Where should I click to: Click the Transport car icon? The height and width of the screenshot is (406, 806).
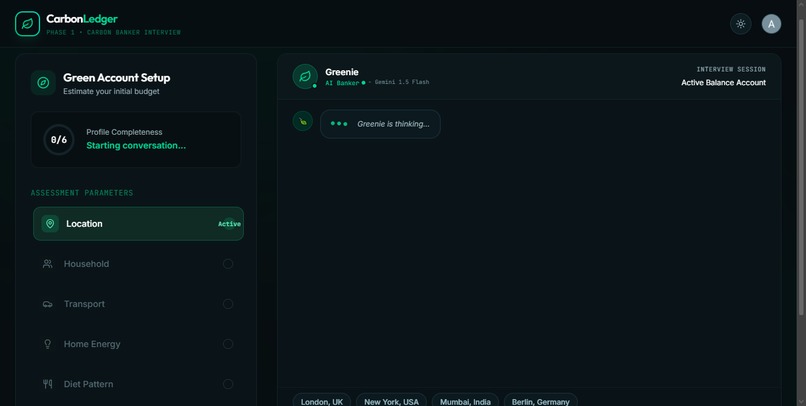click(47, 304)
